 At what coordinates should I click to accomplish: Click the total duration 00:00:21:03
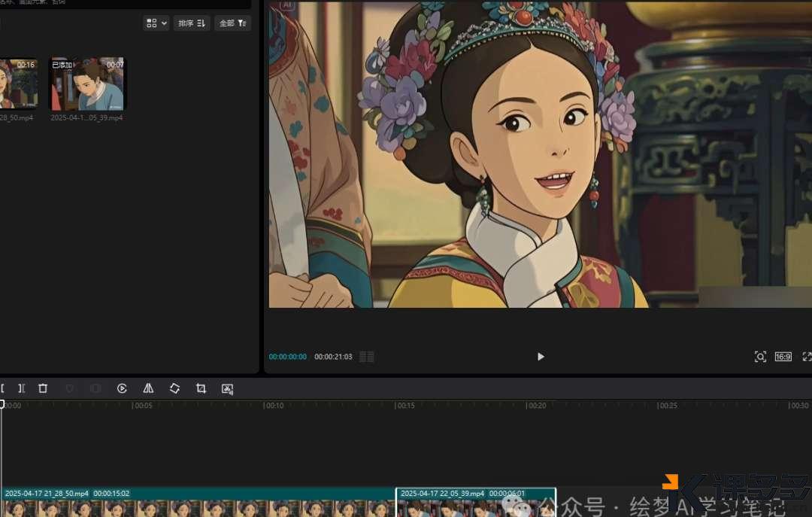pos(333,357)
